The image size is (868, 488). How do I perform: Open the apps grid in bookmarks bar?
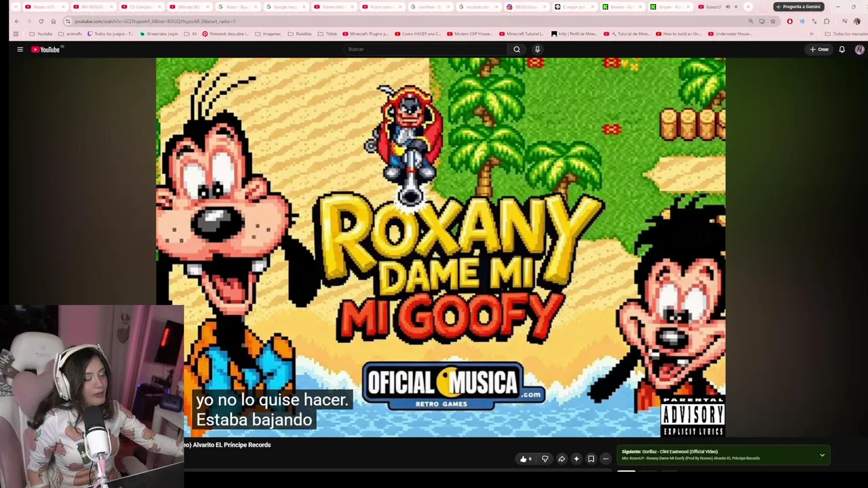point(16,34)
